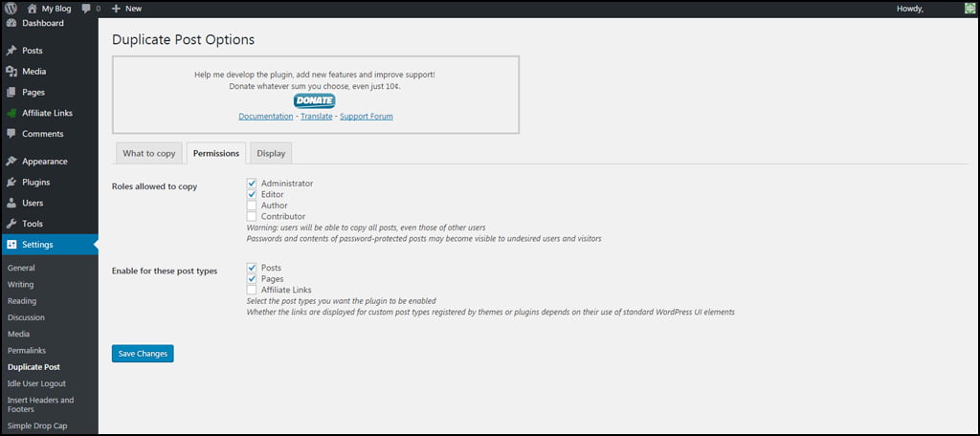Open the Posts menu label
The width and height of the screenshot is (980, 436).
pos(33,51)
